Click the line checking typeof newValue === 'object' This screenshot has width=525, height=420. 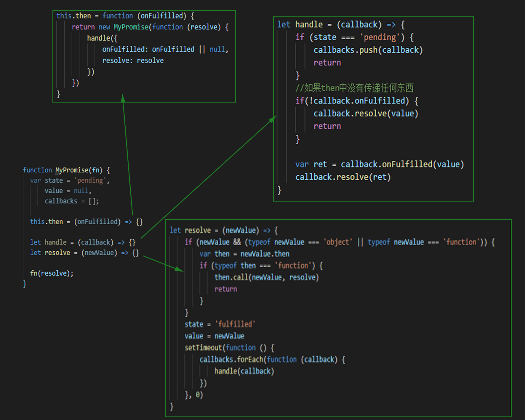pyautogui.click(x=340, y=242)
